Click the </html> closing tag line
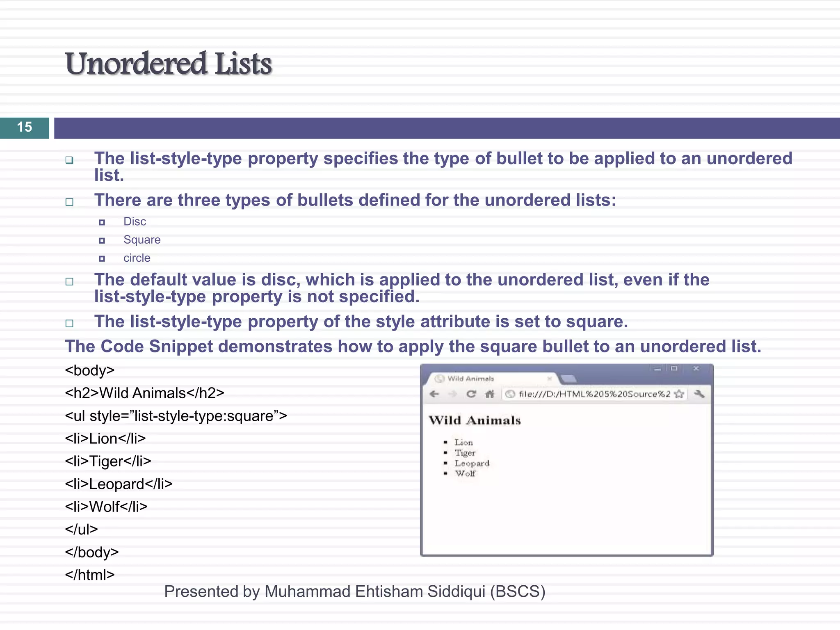 coord(90,575)
